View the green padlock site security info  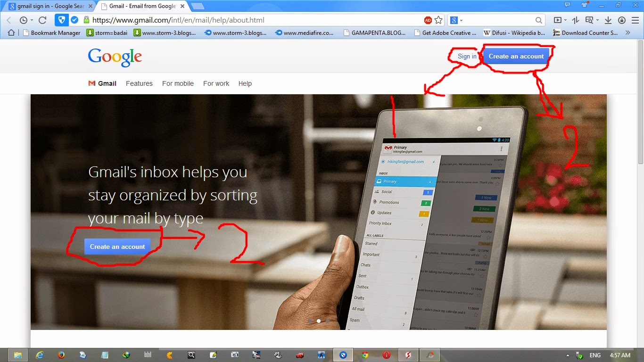coord(86,20)
